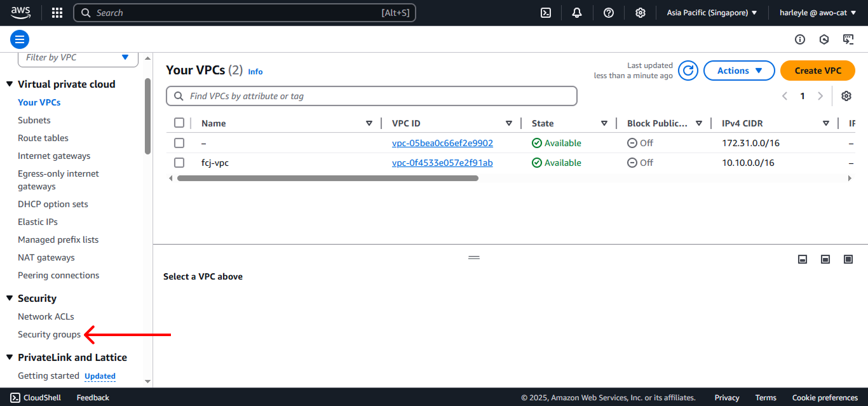
Task: Open Your VPCs in sidebar
Action: coord(39,102)
